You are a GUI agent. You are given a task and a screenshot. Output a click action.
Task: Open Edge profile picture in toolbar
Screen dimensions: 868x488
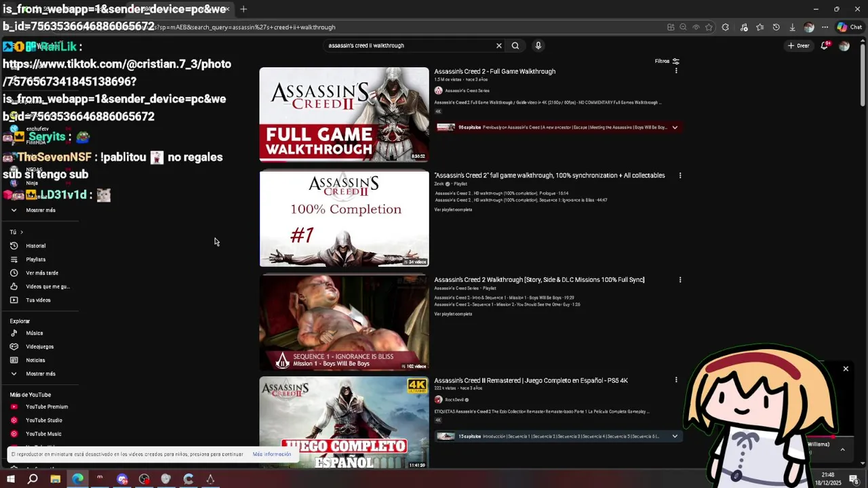click(x=808, y=27)
